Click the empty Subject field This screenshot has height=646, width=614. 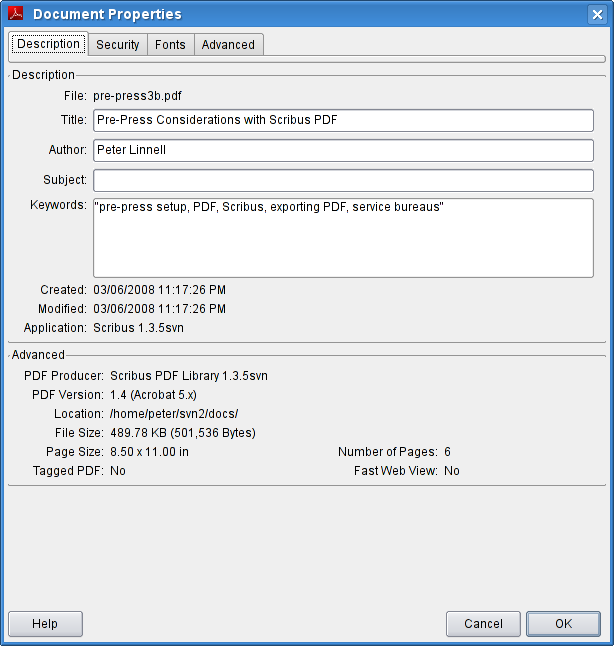point(343,180)
